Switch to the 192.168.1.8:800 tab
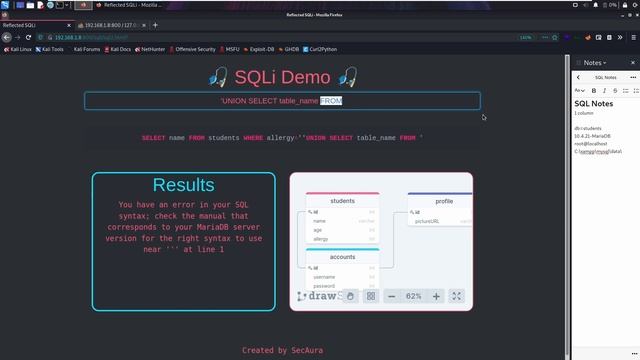Image resolution: width=640 pixels, height=360 pixels. (x=111, y=25)
